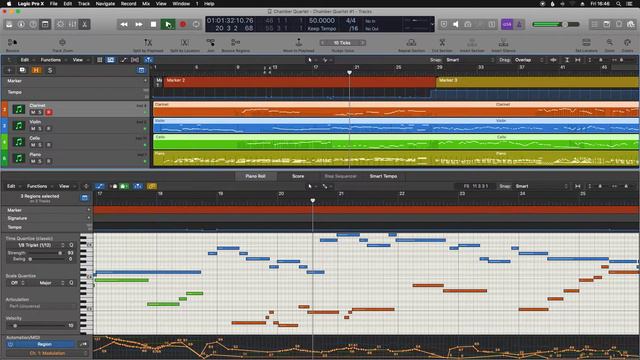Open the Scale Quantize Major dropdown

pyautogui.click(x=47, y=283)
